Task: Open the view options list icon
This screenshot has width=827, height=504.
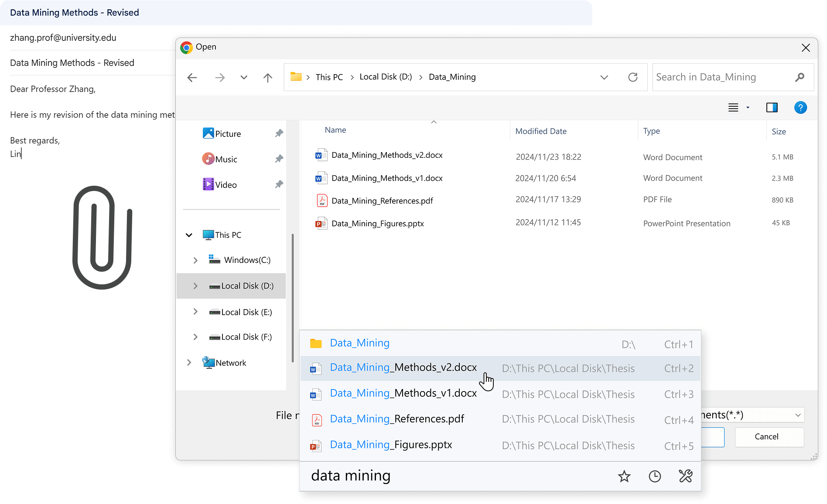Action: tap(733, 108)
